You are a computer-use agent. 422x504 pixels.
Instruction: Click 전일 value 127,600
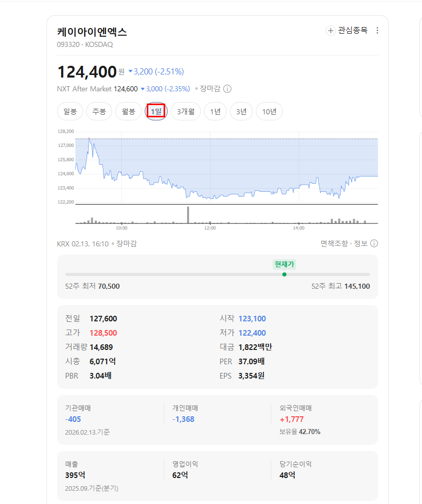point(103,319)
